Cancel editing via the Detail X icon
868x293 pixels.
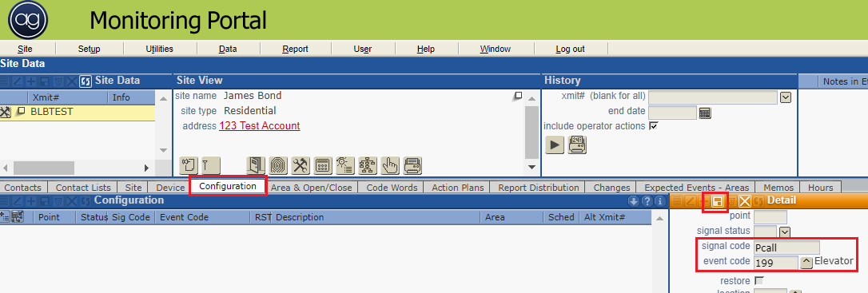745,202
